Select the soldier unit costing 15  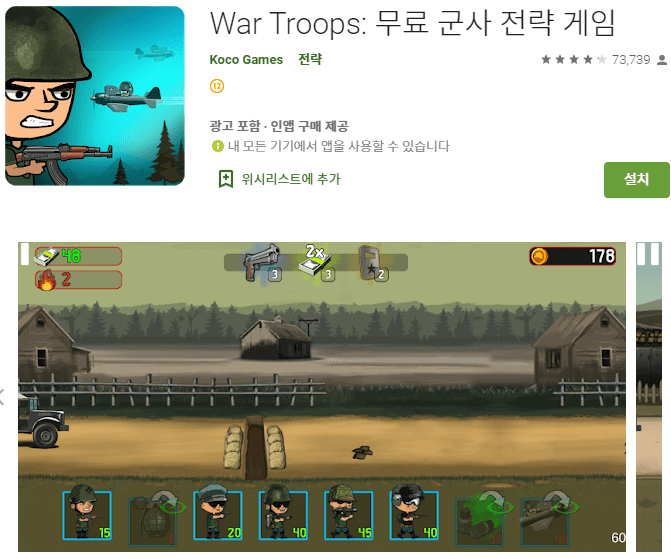tap(87, 515)
